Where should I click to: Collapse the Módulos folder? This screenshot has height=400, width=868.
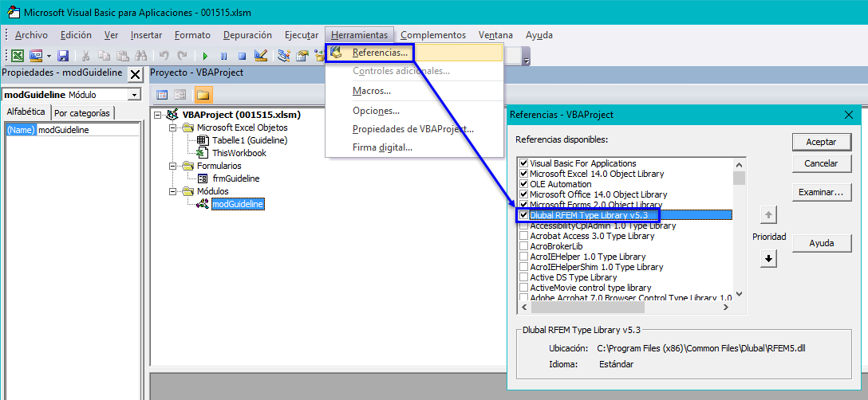coord(172,191)
